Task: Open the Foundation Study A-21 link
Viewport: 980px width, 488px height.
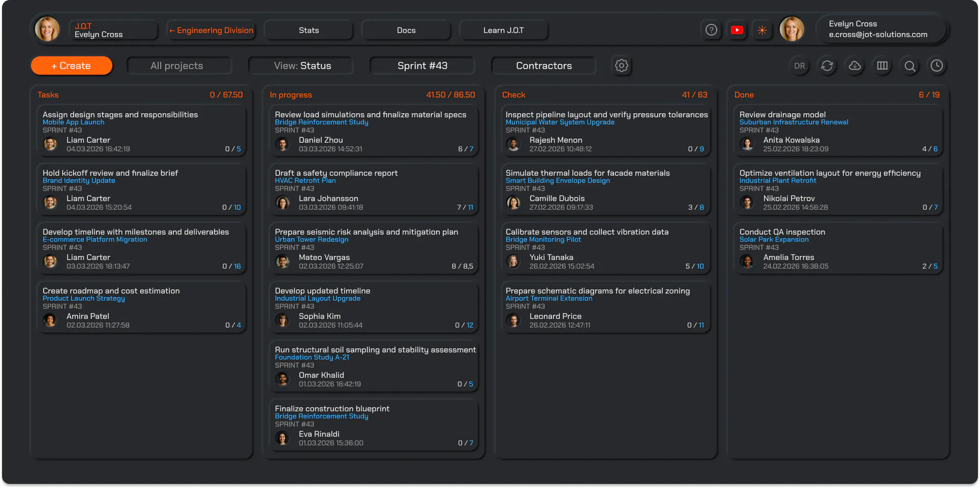Action: pos(312,357)
